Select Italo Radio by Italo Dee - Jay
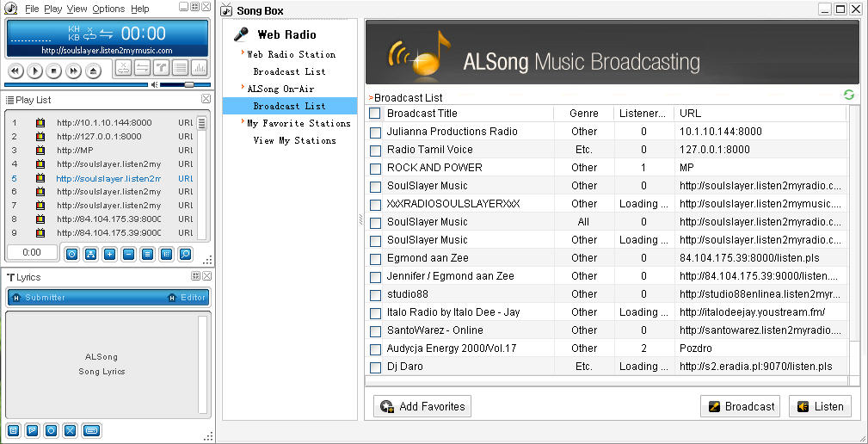This screenshot has width=868, height=444. pyautogui.click(x=453, y=312)
